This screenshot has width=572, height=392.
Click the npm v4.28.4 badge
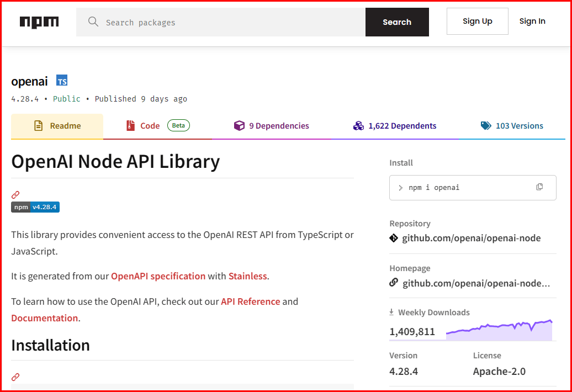coord(35,207)
